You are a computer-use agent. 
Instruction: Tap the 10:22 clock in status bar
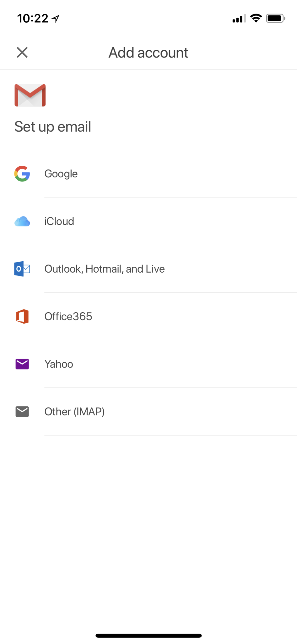tap(33, 18)
